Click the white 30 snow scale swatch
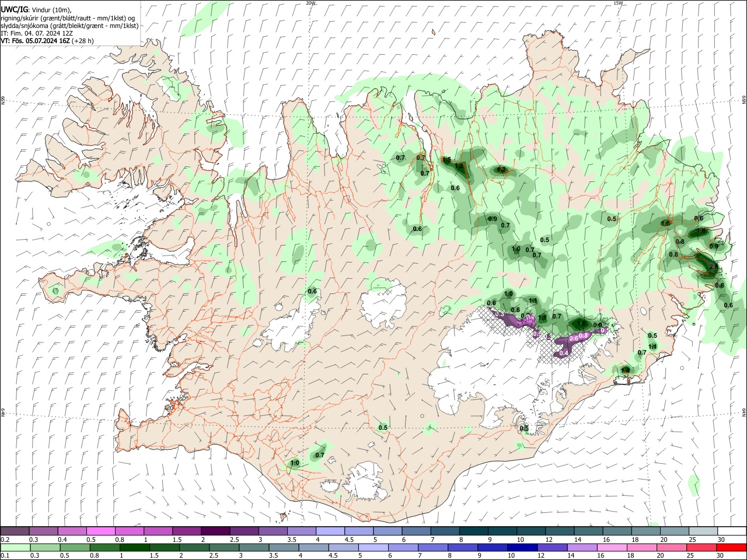Viewport: 747px width, 560px height. pos(732,531)
